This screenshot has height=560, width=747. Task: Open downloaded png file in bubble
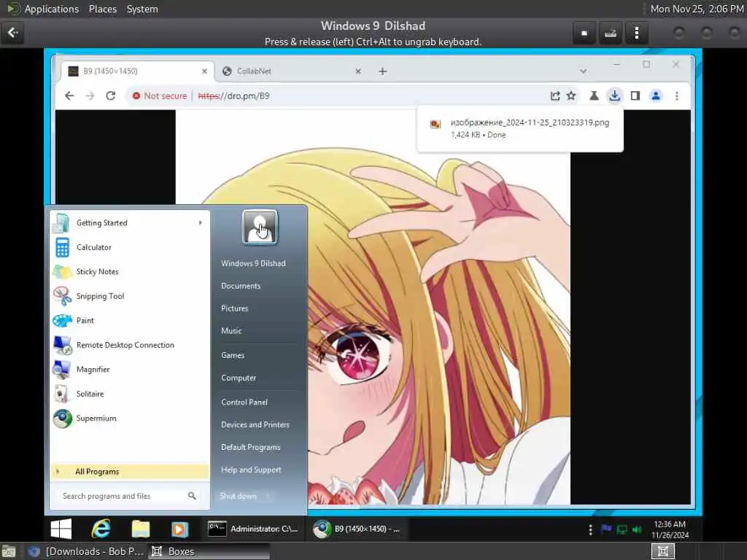519,128
